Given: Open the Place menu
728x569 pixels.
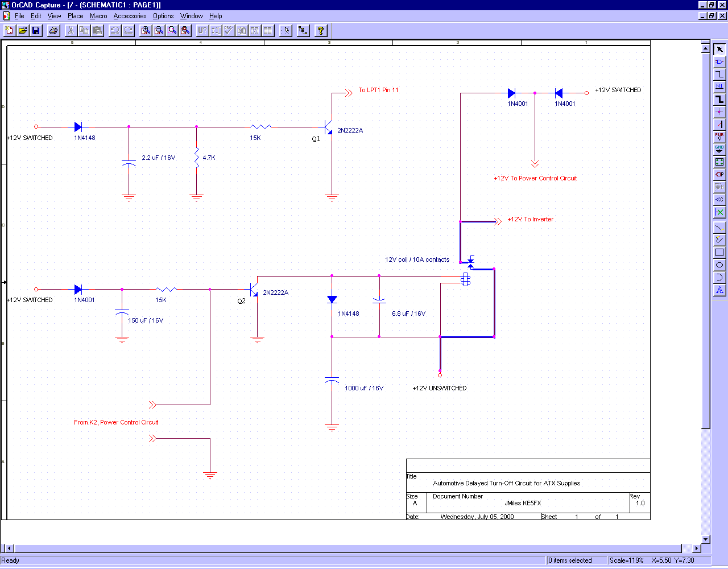Looking at the screenshot, I should (x=75, y=16).
